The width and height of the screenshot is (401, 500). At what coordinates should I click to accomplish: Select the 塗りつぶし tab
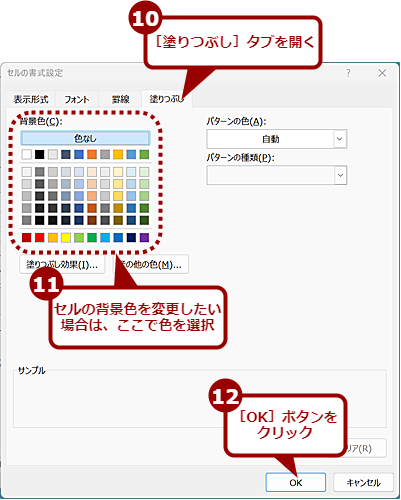pos(166,99)
